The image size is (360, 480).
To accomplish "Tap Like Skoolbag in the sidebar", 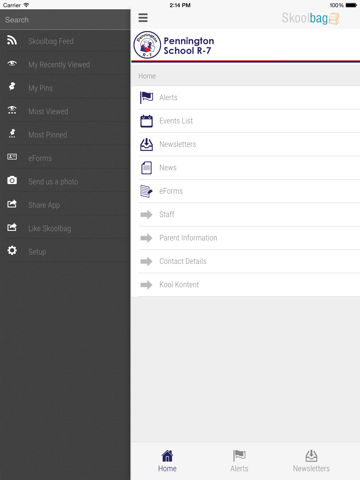I will pos(65,228).
